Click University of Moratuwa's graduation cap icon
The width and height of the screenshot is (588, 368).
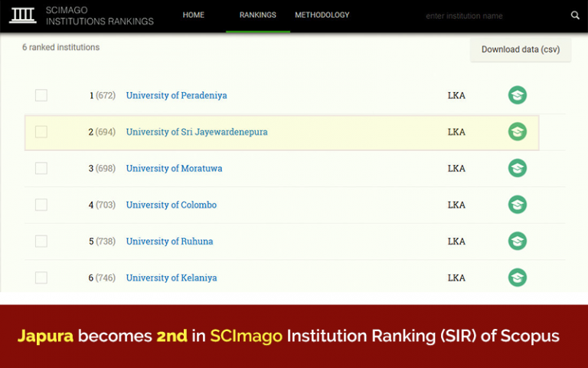(x=518, y=169)
